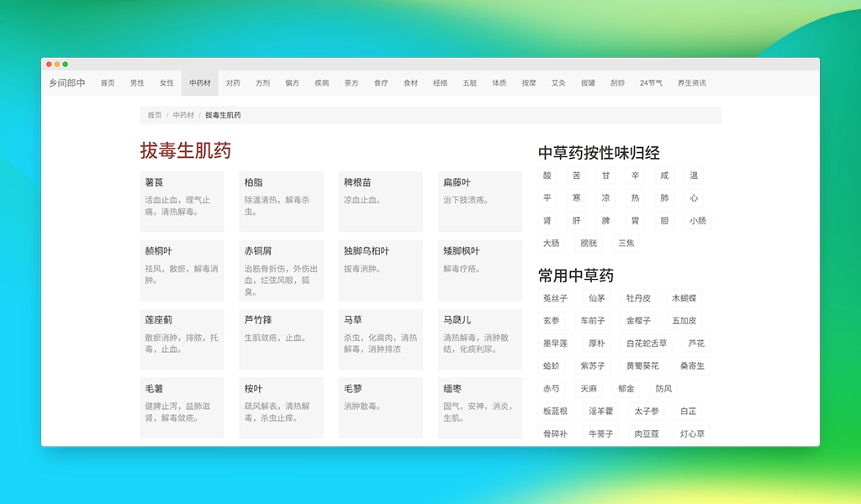Viewport: 861px width, 504px height.
Task: Open the 太子参 common herb tag
Action: tap(647, 412)
